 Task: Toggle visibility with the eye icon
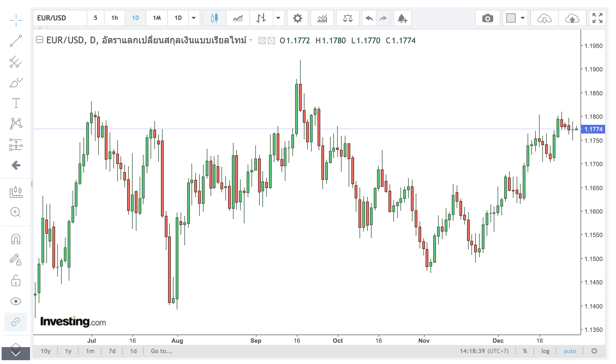(16, 301)
